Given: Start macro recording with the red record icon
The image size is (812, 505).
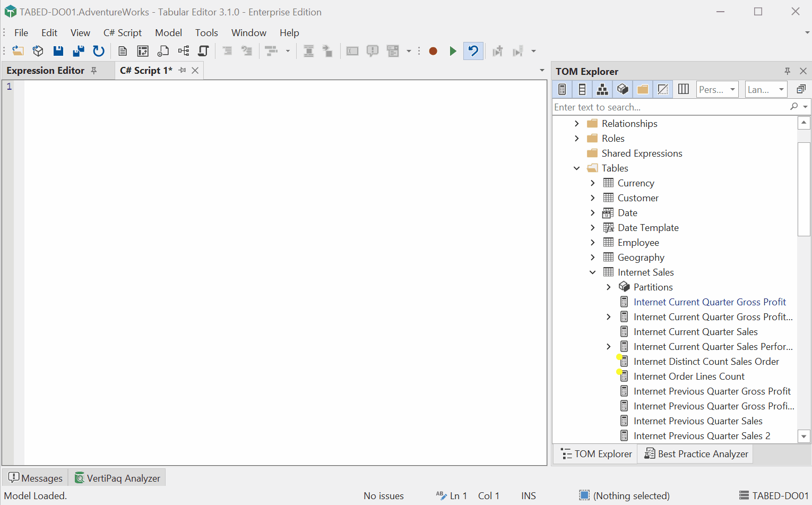Looking at the screenshot, I should 433,50.
